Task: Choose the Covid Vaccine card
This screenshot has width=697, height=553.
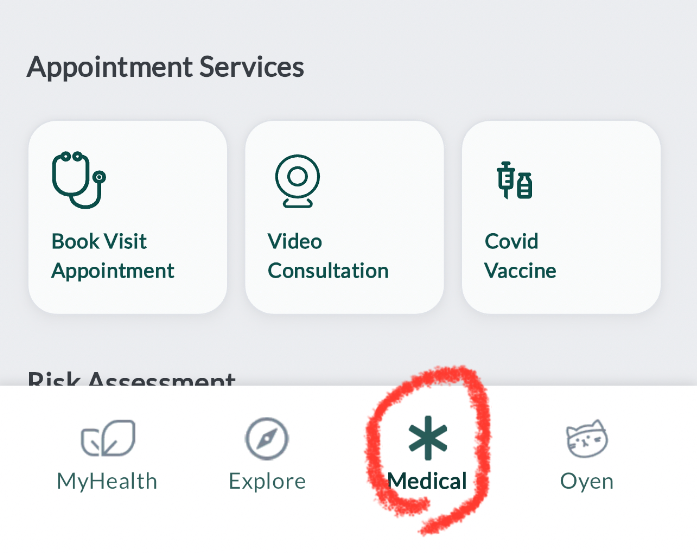Action: [x=561, y=217]
